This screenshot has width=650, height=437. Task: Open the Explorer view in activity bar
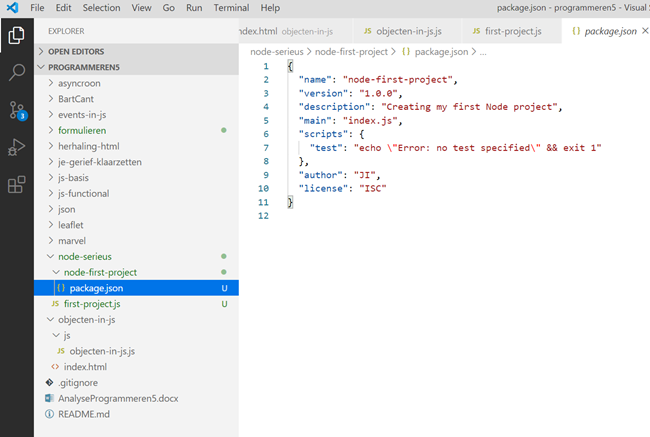coord(17,35)
